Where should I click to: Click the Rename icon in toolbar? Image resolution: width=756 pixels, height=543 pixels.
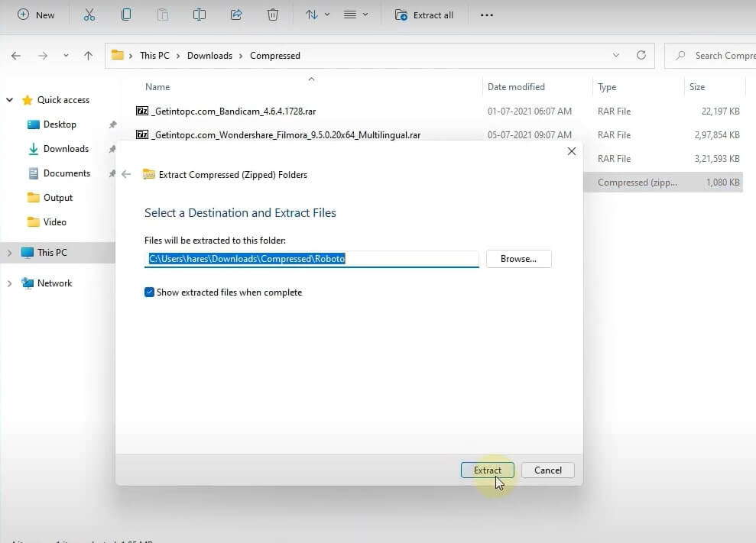click(x=200, y=15)
